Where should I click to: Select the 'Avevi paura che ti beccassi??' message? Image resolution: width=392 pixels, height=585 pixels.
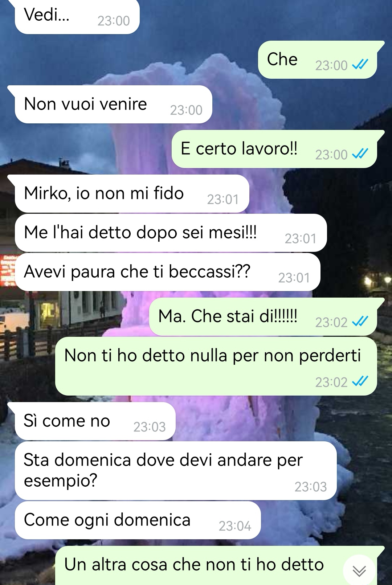click(x=167, y=272)
